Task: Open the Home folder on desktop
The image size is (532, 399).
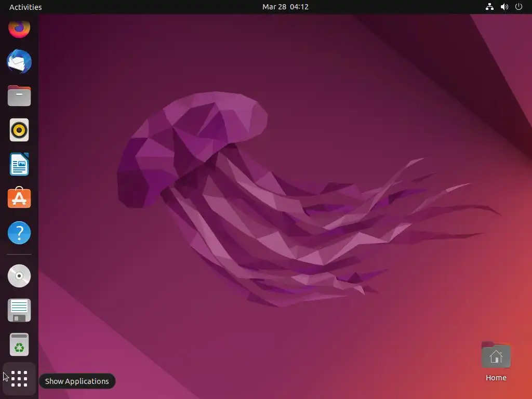Action: tap(496, 362)
